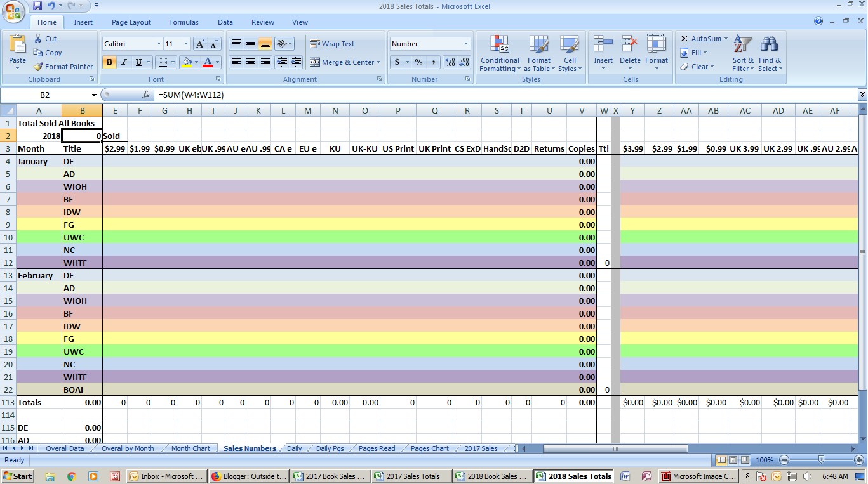The height and width of the screenshot is (484, 868).
Task: Switch to Normal view
Action: click(x=721, y=460)
